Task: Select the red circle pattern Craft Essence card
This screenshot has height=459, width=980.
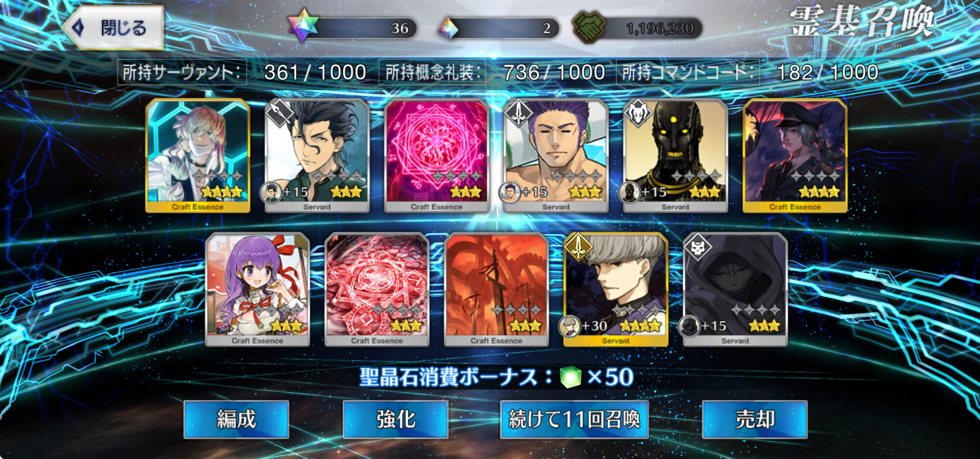Action: point(377,289)
